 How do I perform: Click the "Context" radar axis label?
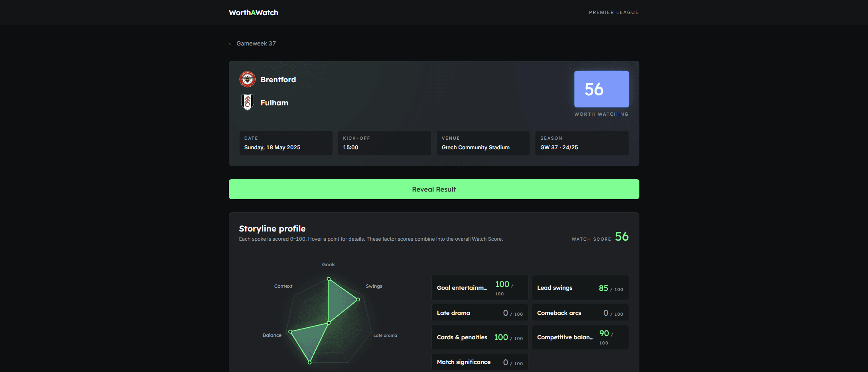pyautogui.click(x=283, y=286)
